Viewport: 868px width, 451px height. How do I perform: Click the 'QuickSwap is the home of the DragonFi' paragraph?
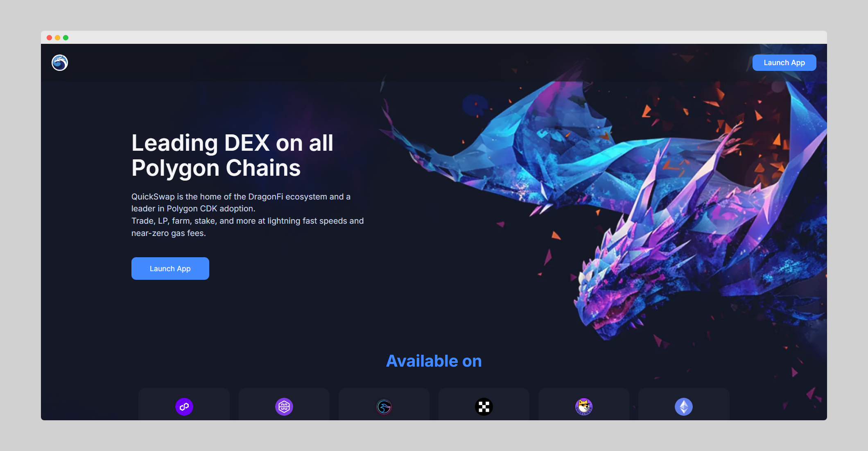coord(247,215)
